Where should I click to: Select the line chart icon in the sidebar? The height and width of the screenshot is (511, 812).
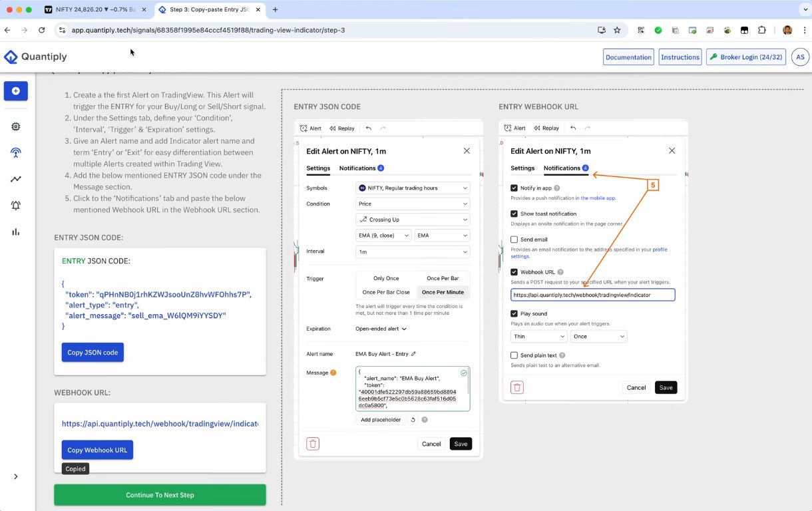pos(15,178)
